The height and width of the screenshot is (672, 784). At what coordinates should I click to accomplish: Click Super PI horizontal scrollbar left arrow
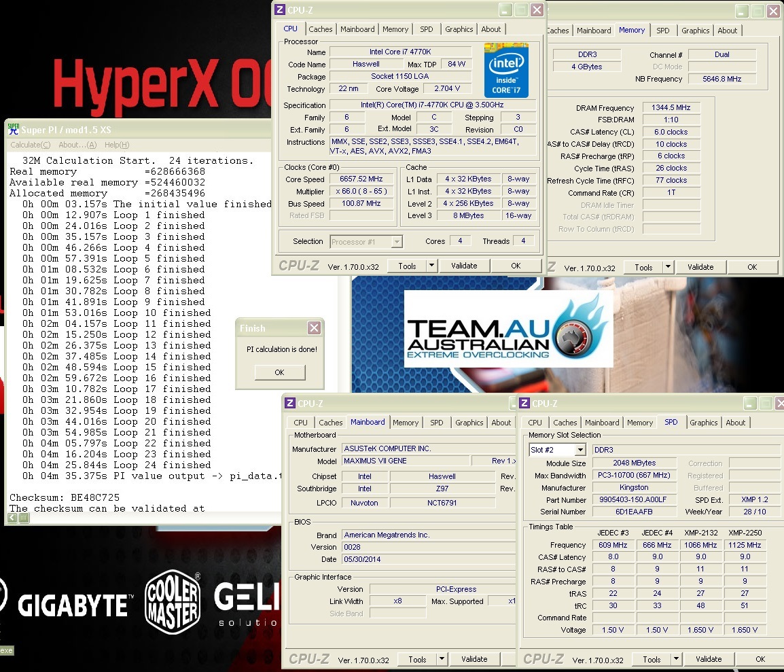(12, 518)
